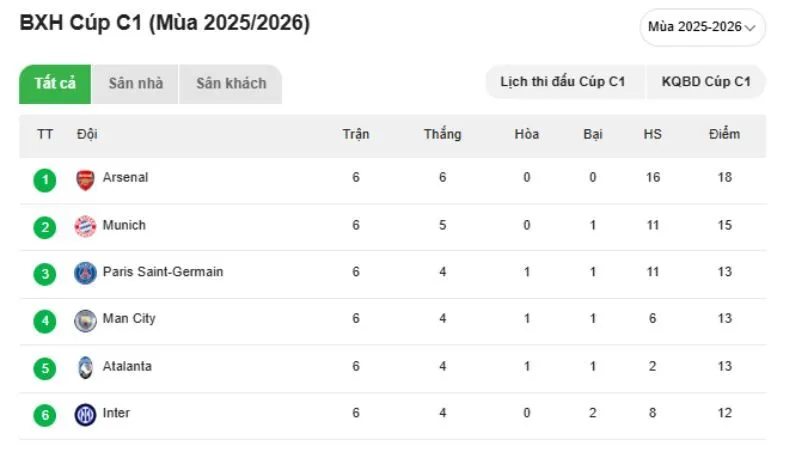Open the Arsenal team name link

point(125,178)
